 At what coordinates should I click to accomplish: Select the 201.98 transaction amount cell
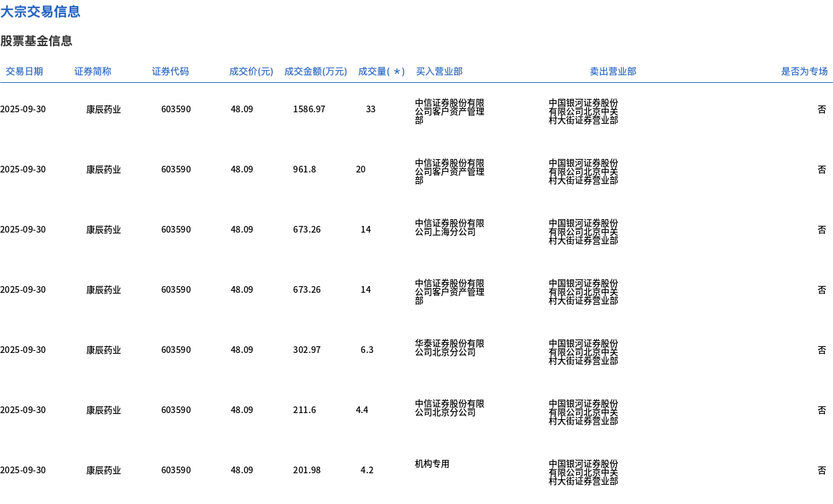tap(307, 470)
